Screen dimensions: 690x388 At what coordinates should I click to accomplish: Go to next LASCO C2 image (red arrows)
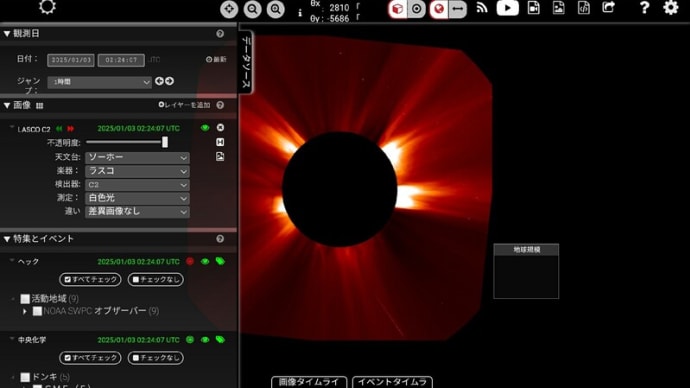pos(70,129)
